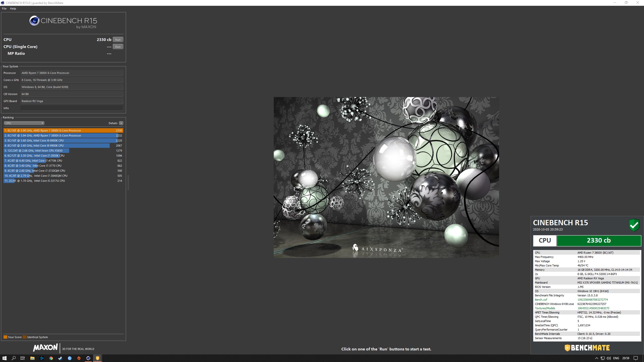Open the volume control tray icon
The width and height of the screenshot is (644, 362).
pos(609,358)
